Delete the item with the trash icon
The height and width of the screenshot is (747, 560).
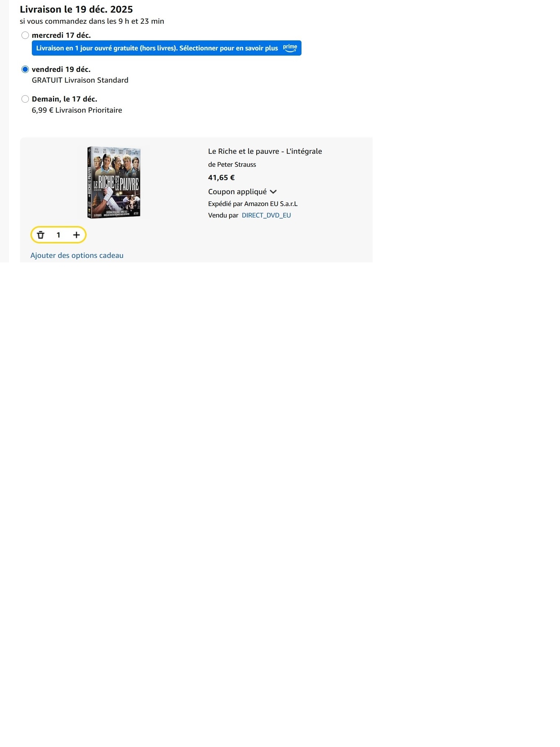pyautogui.click(x=41, y=235)
